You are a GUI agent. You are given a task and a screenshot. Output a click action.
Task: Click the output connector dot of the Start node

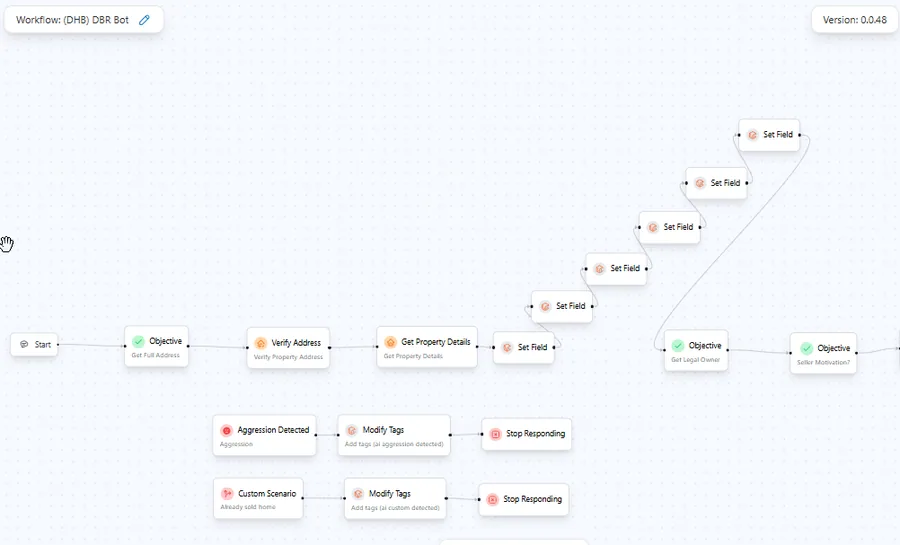coord(58,345)
